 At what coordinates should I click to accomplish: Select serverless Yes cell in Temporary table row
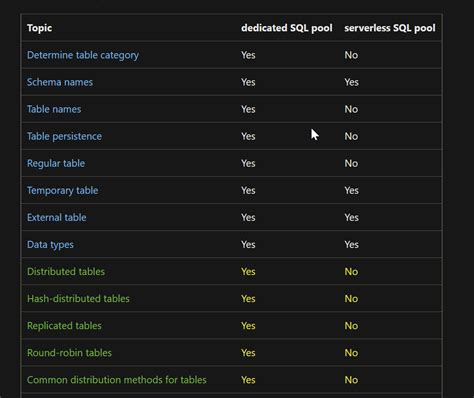(351, 190)
